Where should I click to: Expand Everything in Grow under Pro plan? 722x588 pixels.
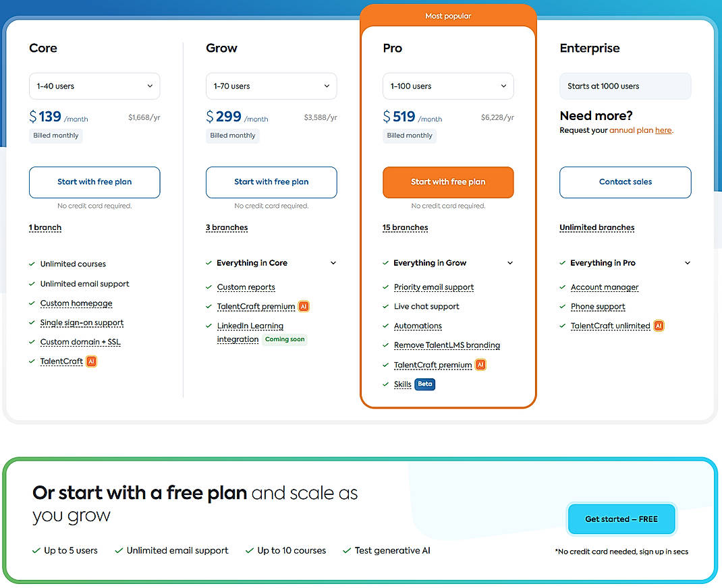[x=509, y=262]
